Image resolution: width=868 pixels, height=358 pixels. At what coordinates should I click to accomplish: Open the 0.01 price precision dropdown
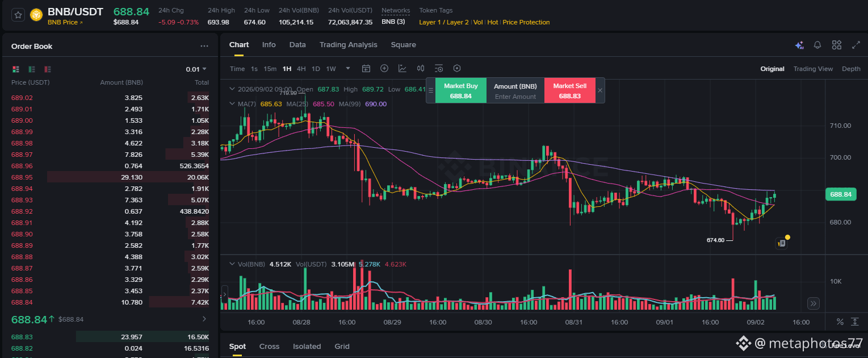coord(196,69)
